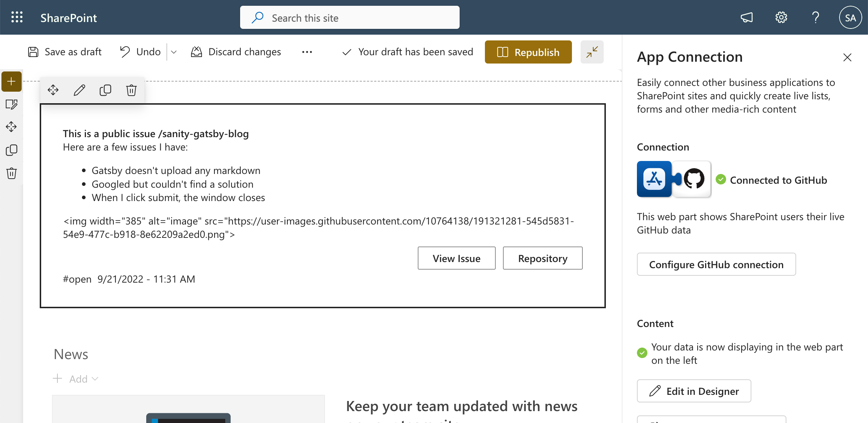This screenshot has width=868, height=423.
Task: Click Your draft has been saved status
Action: pos(407,52)
